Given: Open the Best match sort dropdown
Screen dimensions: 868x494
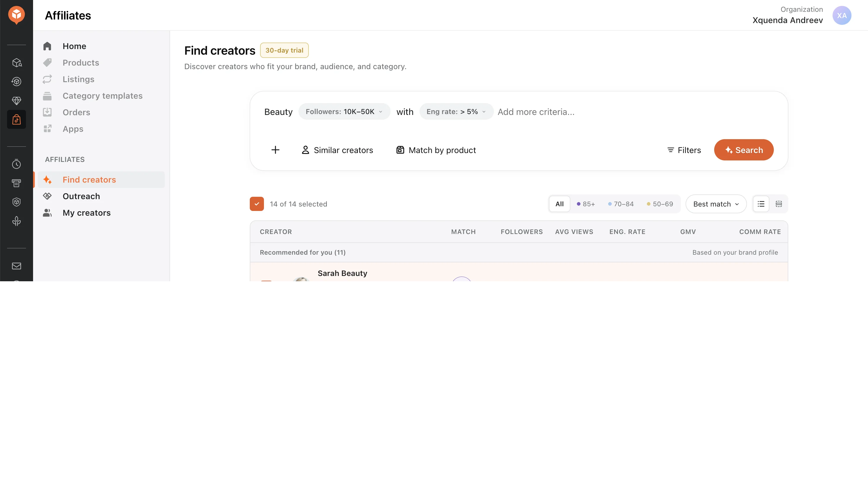Looking at the screenshot, I should pyautogui.click(x=716, y=204).
